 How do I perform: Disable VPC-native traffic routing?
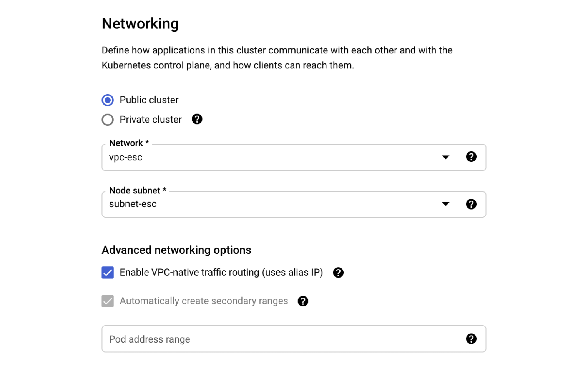pos(108,273)
